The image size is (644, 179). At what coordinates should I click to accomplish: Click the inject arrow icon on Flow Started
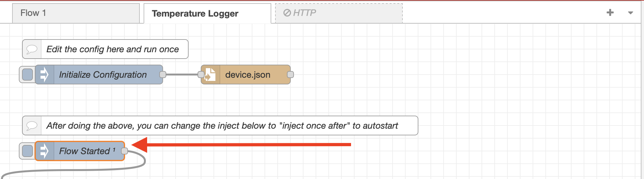click(44, 151)
